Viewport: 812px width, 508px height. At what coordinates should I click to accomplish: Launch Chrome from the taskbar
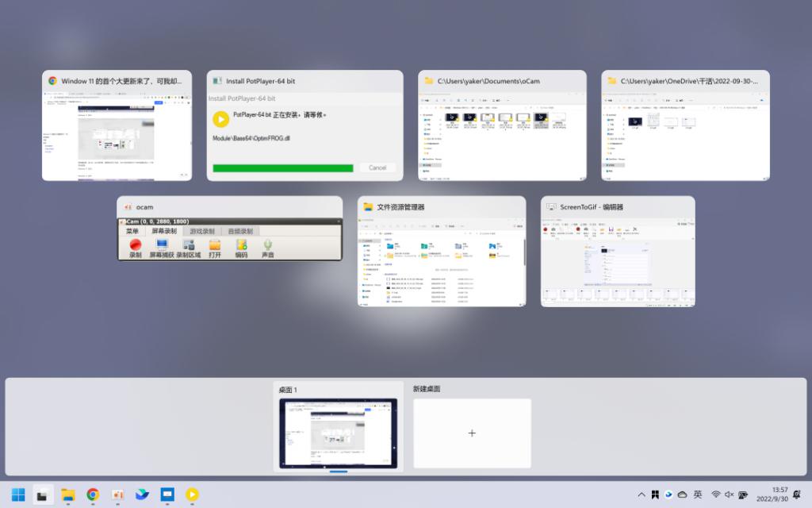click(93, 495)
